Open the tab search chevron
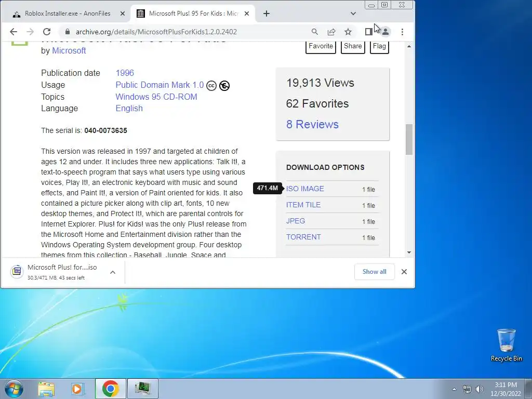The height and width of the screenshot is (399, 532). pos(353,14)
